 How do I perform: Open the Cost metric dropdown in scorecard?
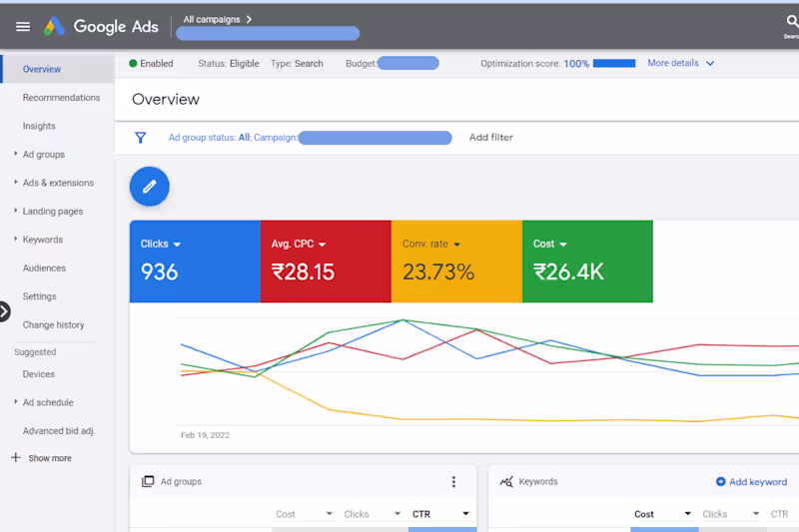(x=562, y=245)
